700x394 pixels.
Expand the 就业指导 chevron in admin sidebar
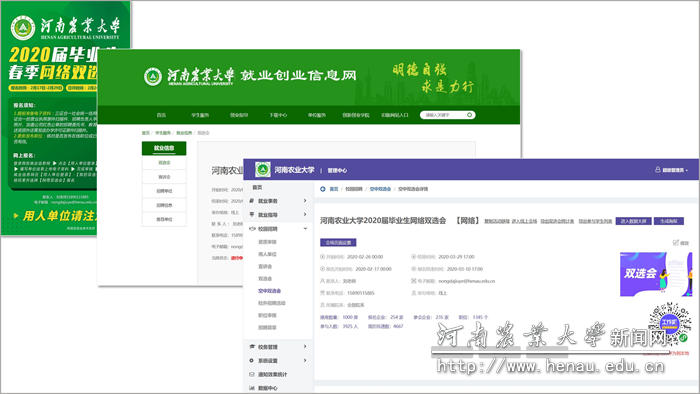coord(305,215)
